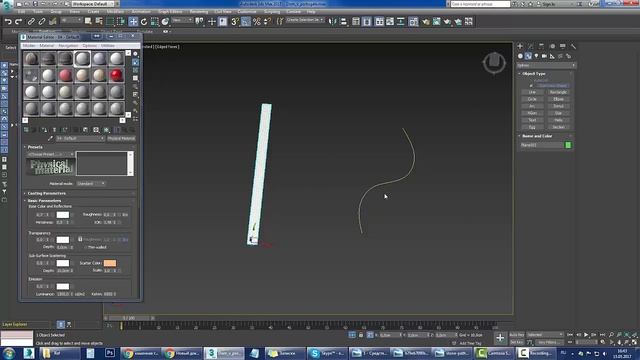Click the ViewCube in the viewport
640x360 pixels.
click(494, 63)
